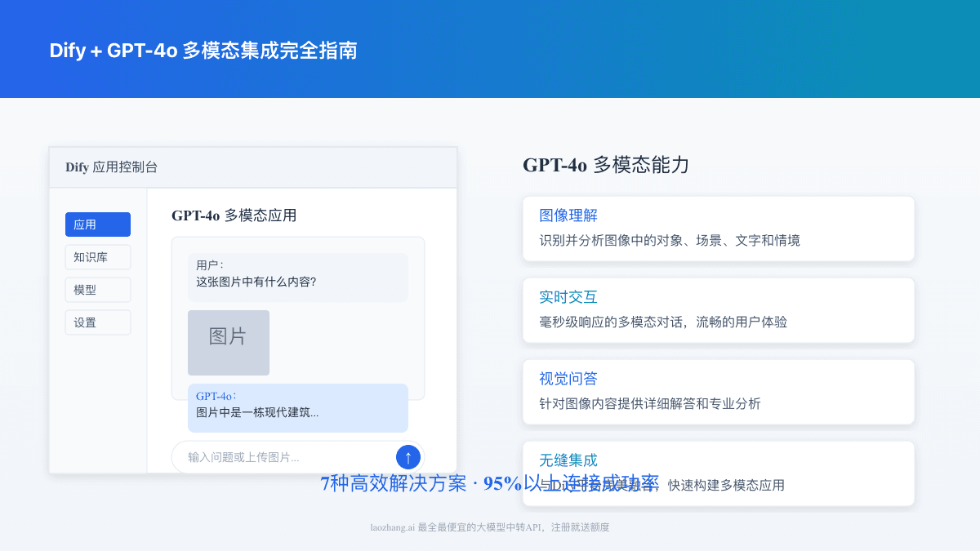Image resolution: width=980 pixels, height=551 pixels.
Task: Click the laozhang.ai footer text
Action: tap(490, 527)
